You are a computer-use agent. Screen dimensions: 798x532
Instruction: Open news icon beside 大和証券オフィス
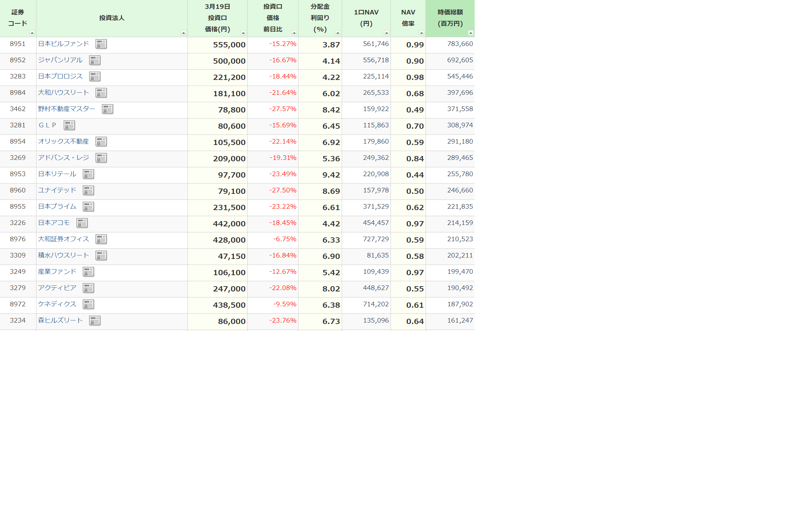coord(101,239)
